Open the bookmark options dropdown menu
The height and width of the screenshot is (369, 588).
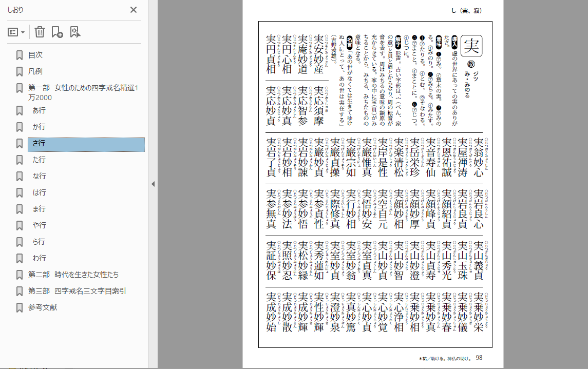[x=16, y=32]
